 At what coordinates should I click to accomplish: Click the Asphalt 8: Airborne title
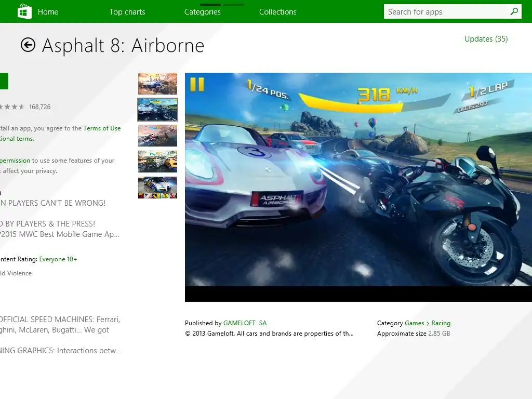tap(123, 46)
